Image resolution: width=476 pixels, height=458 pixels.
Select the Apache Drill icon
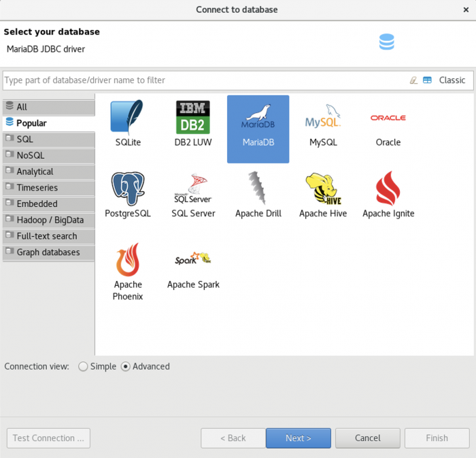[258, 188]
